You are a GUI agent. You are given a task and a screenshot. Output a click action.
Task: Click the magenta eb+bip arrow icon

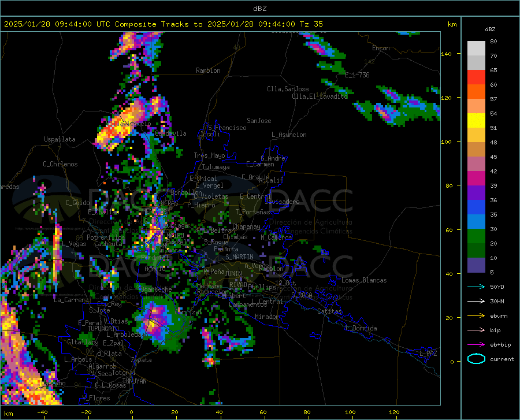(x=476, y=345)
